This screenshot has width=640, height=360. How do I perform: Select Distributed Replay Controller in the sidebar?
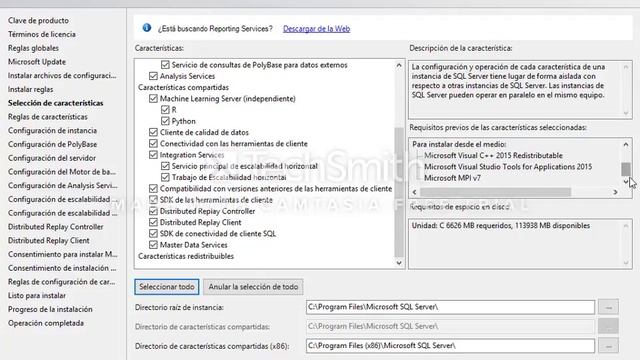coord(56,227)
